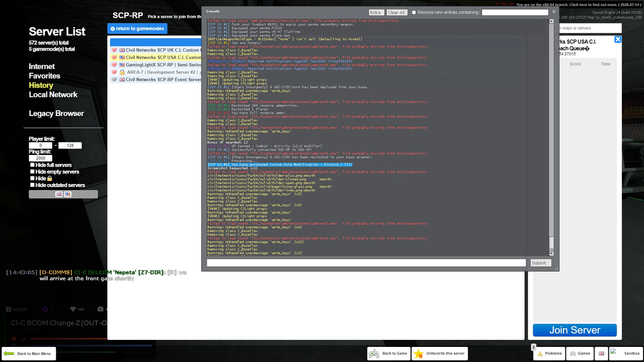Image resolution: width=644 pixels, height=362 pixels.
Task: Click the UK flag language button in bottom bar
Action: [601, 353]
